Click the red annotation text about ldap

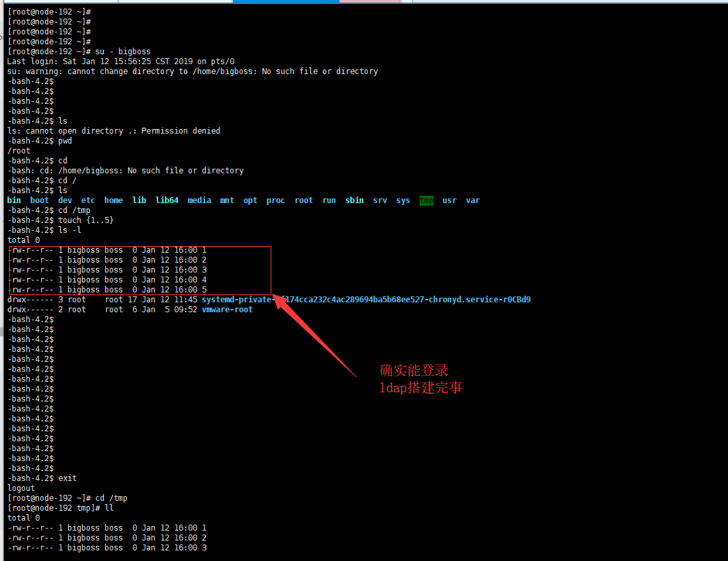pos(421,388)
